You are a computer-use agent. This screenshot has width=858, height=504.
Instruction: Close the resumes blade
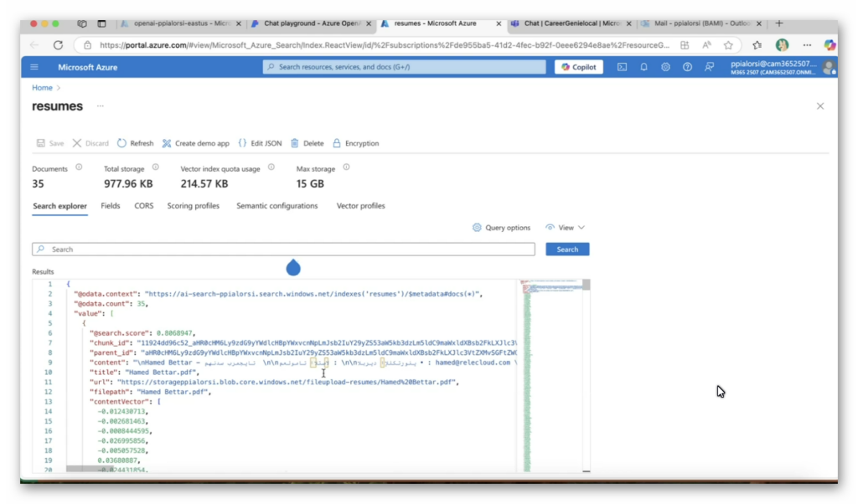[820, 106]
